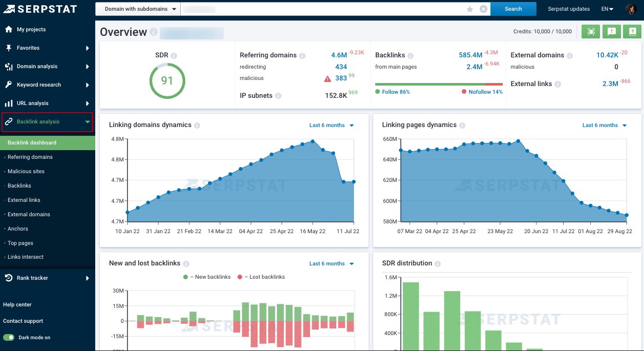Image resolution: width=644 pixels, height=351 pixels.
Task: Expand the URL analysis menu arrow
Action: 88,104
